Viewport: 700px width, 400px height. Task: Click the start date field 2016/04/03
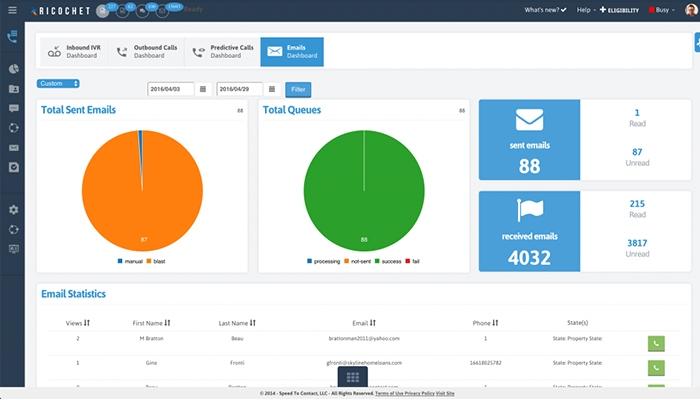pos(171,89)
